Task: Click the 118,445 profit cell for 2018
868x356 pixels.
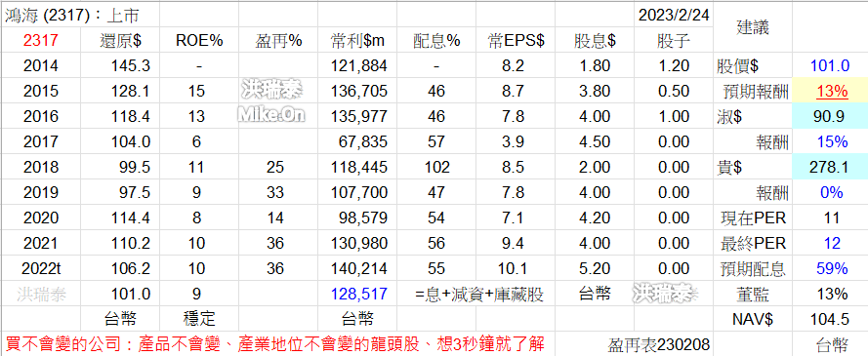Action: point(359,168)
